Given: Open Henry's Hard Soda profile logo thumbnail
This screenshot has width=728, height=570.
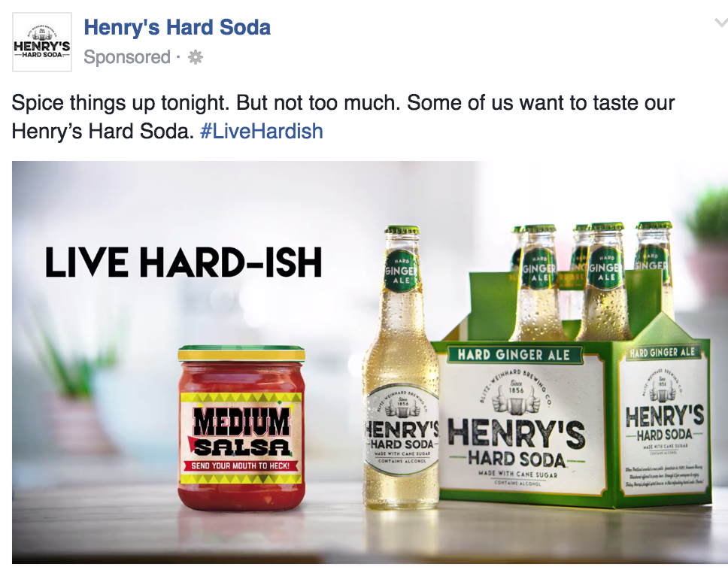Looking at the screenshot, I should point(42,42).
